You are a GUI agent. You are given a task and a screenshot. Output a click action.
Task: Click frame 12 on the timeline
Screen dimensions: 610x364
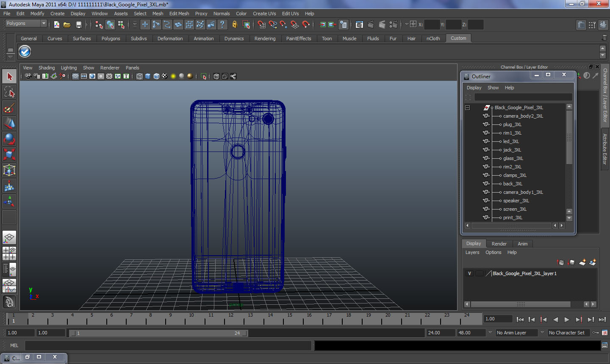pos(231,319)
